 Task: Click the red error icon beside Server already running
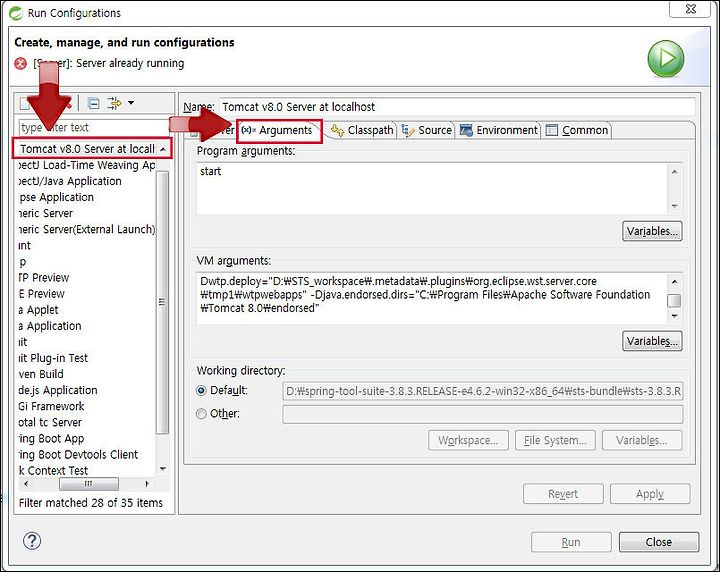point(21,63)
